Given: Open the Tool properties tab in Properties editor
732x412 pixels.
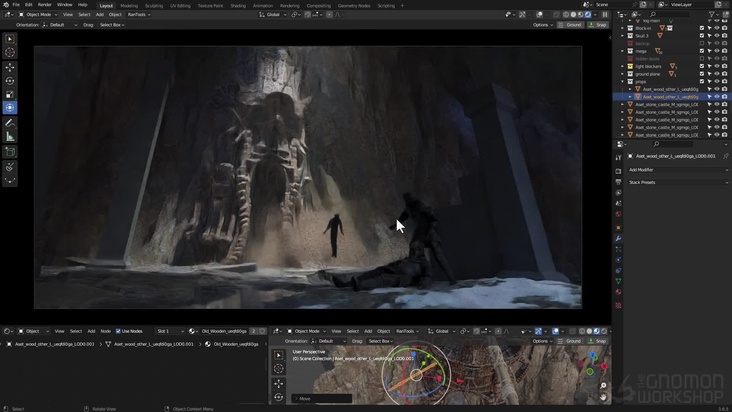Looking at the screenshot, I should 619,158.
